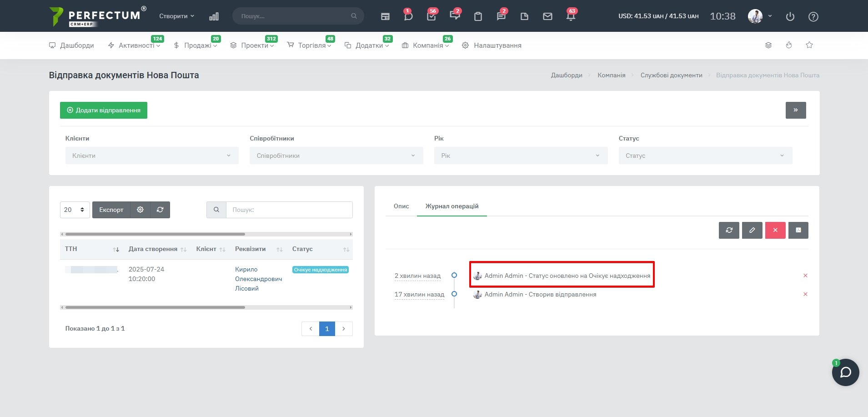Sort table by ТТН column
This screenshot has width=868, height=417.
92,249
